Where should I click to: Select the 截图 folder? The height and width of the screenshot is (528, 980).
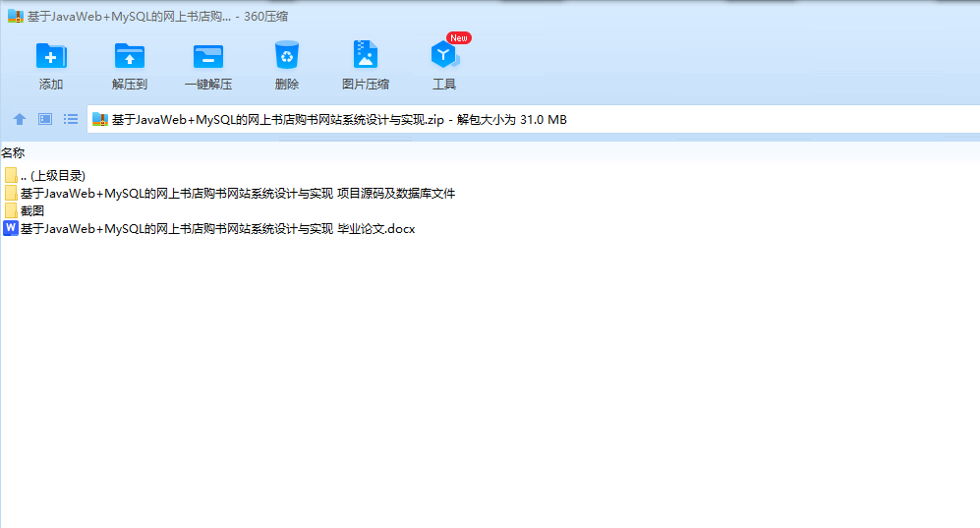[24, 211]
